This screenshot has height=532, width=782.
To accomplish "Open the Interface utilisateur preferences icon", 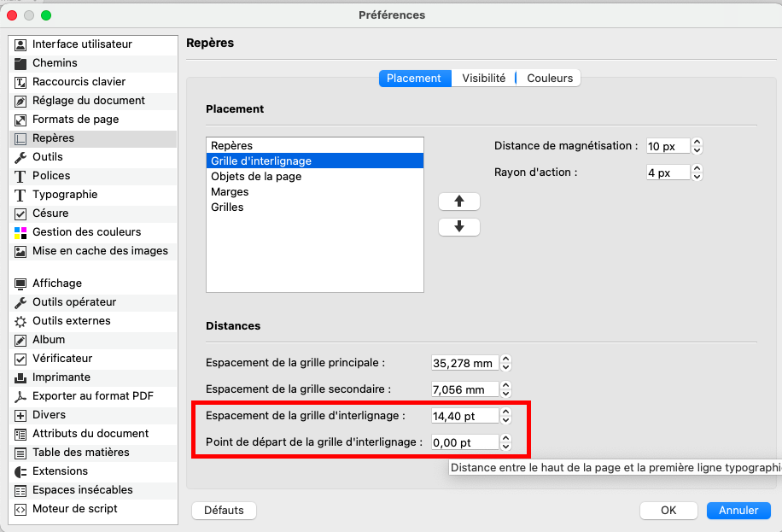I will [21, 44].
